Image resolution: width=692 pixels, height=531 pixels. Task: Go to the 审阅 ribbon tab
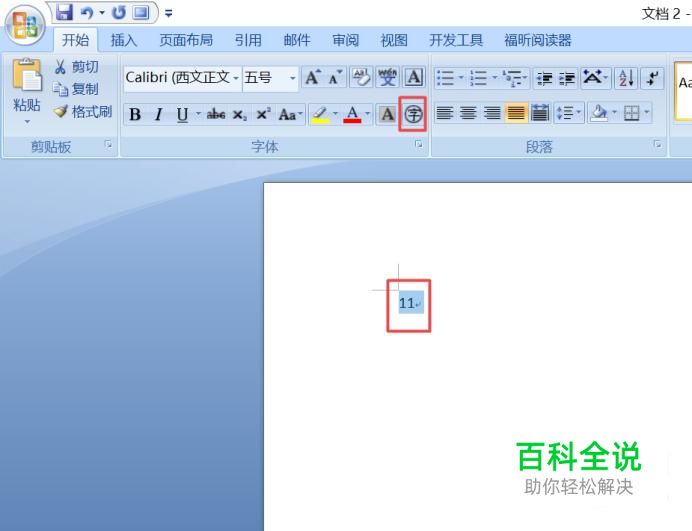(345, 40)
